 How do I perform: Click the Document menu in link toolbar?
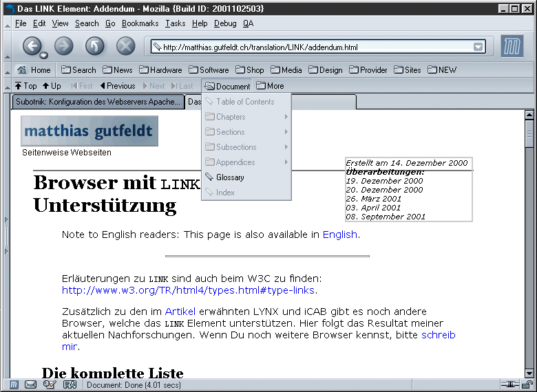pyautogui.click(x=227, y=86)
